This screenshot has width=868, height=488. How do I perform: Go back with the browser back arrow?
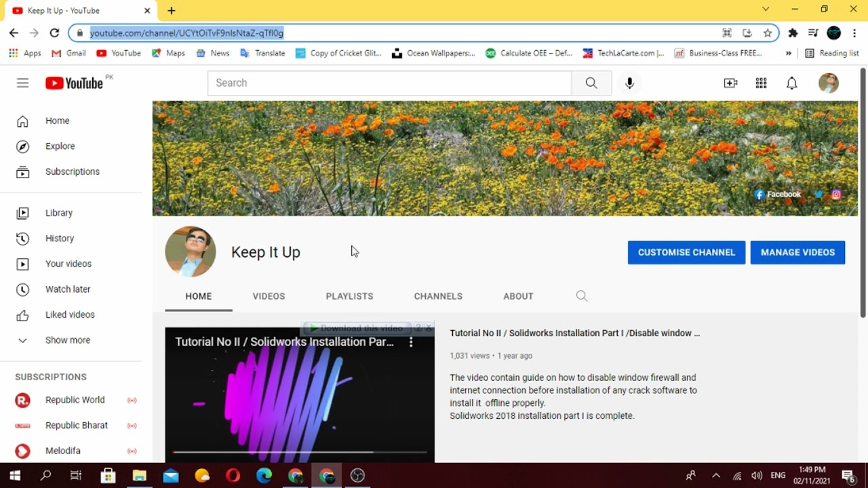pyautogui.click(x=14, y=33)
